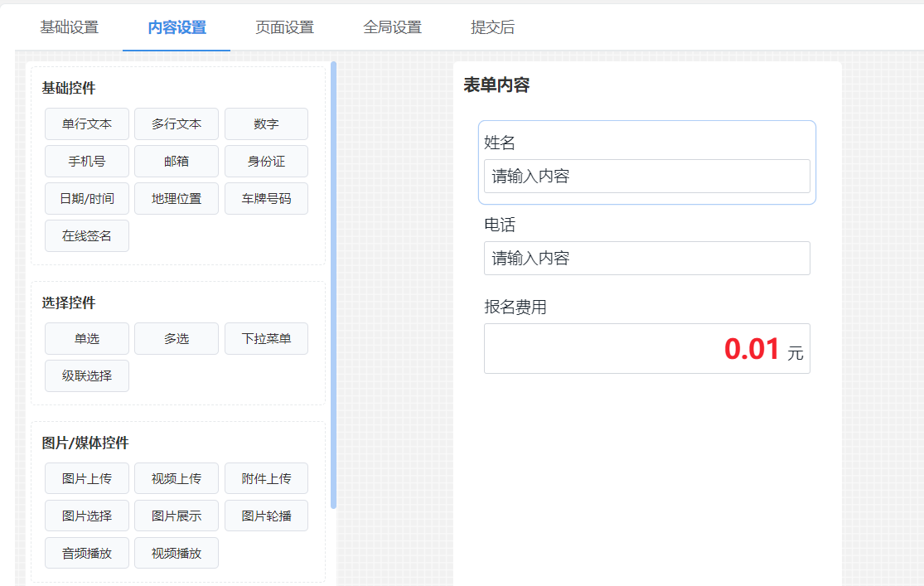Insert the 多选 multi-select control
The height and width of the screenshot is (586, 924).
[177, 338]
